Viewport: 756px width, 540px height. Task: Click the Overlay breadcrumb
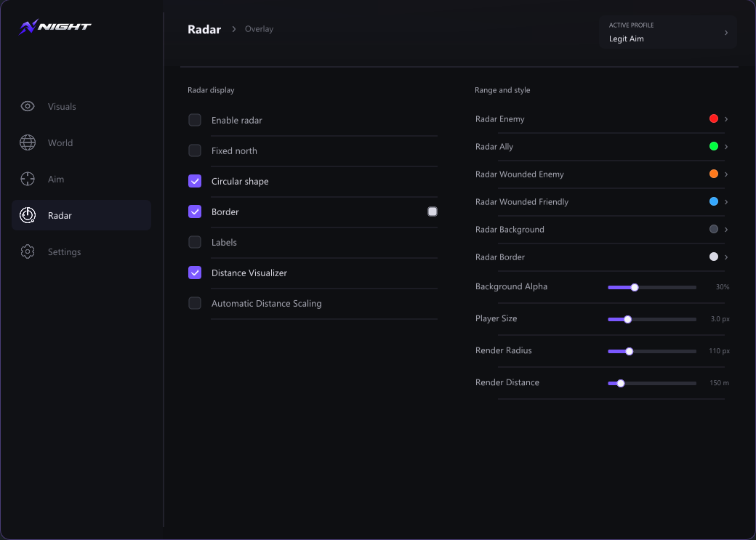pyautogui.click(x=259, y=29)
